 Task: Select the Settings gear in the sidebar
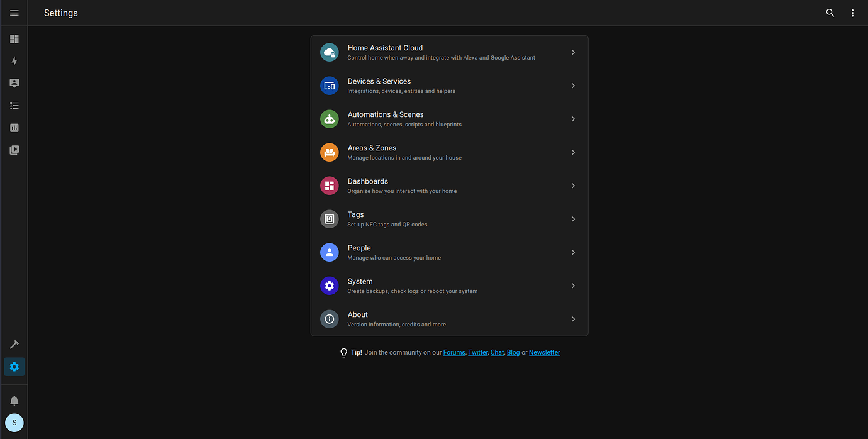click(x=14, y=367)
